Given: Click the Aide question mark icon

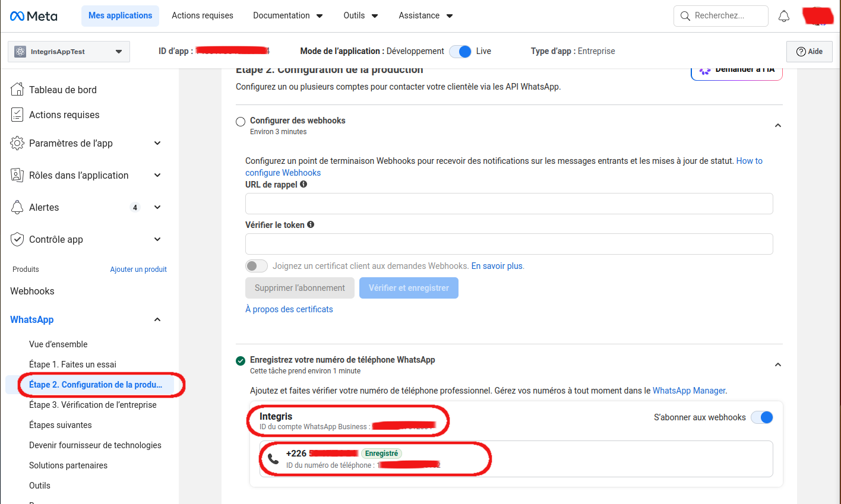Looking at the screenshot, I should (801, 52).
